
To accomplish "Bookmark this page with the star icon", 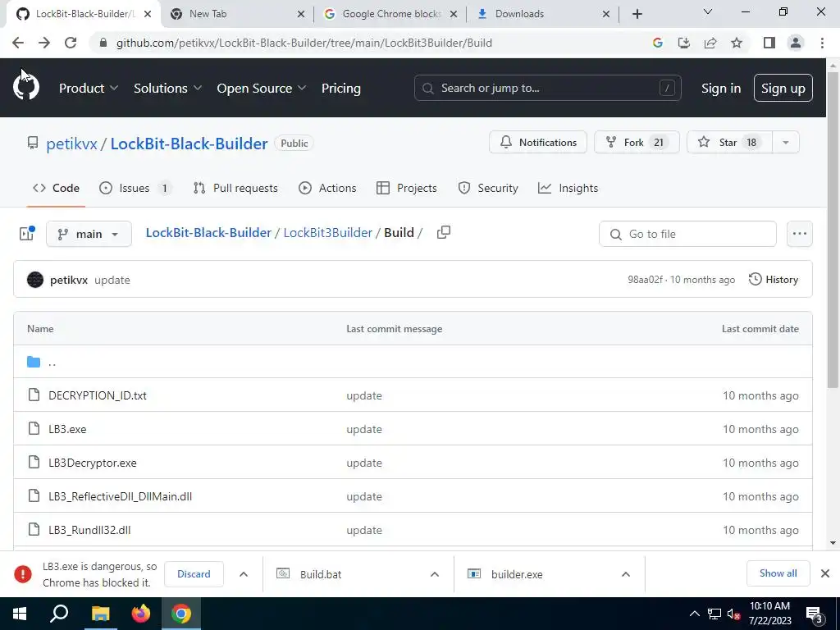I will [x=737, y=43].
